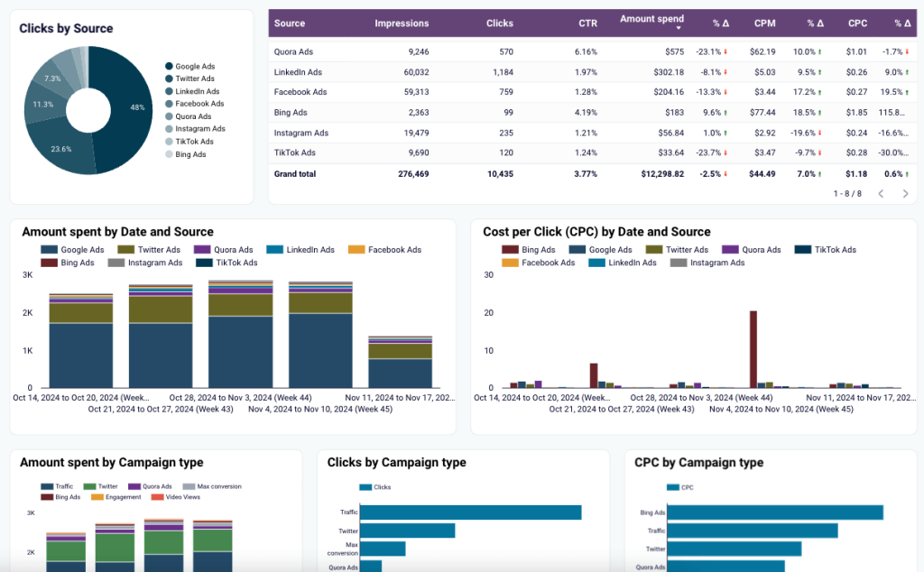
Task: Go to next table page arrow
Action: click(x=905, y=194)
